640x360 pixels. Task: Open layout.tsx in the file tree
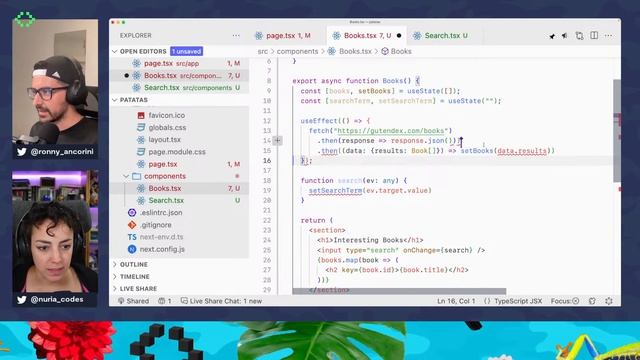(164, 140)
